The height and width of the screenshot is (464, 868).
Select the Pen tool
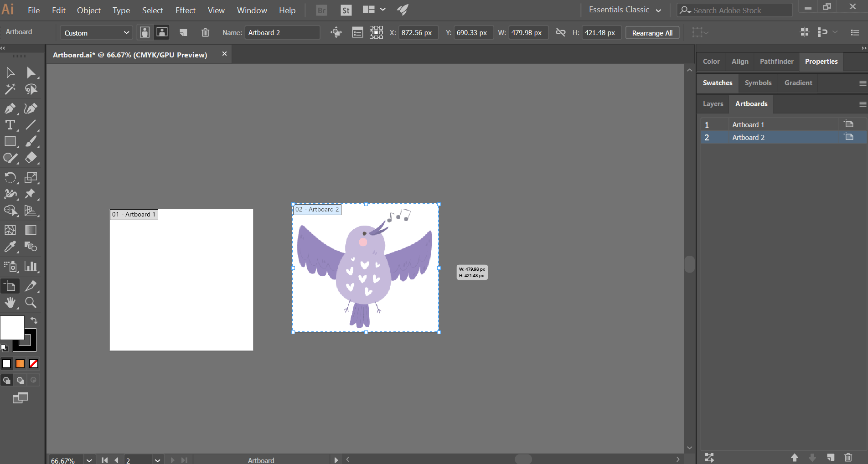click(x=10, y=108)
